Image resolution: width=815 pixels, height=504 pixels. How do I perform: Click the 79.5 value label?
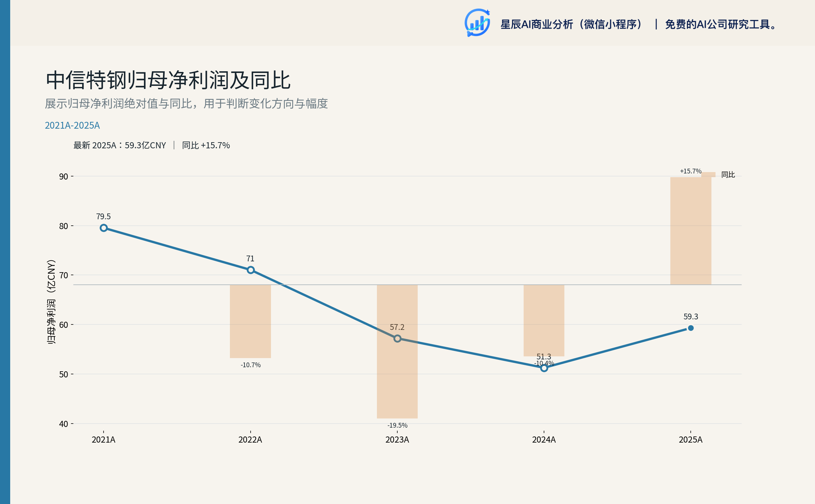coord(104,217)
